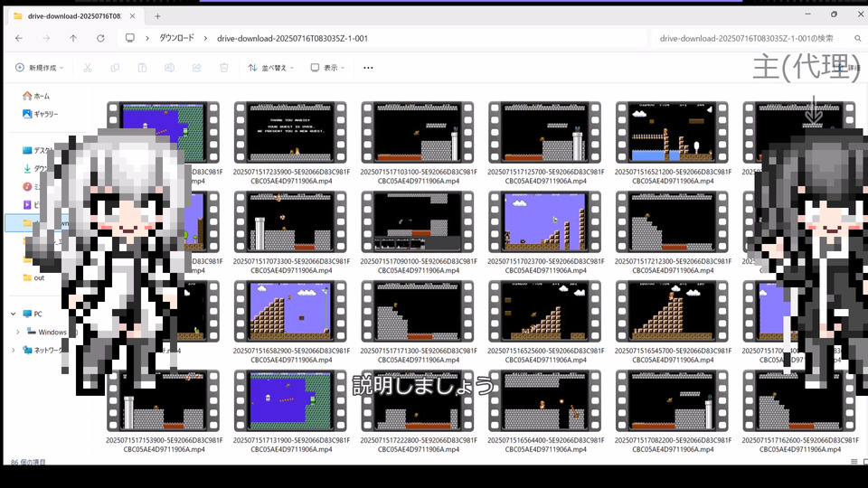The width and height of the screenshot is (868, 488).
Task: Select video thumbnail 2025071517125700
Action: (x=545, y=132)
